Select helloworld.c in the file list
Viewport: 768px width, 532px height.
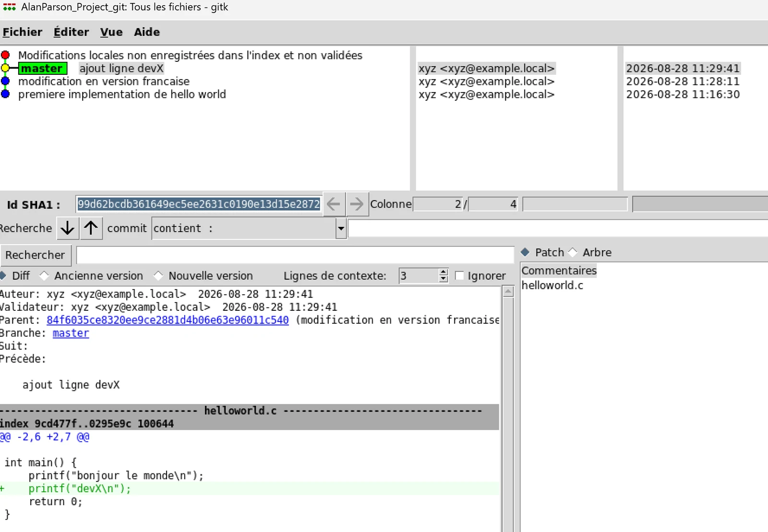pyautogui.click(x=552, y=285)
